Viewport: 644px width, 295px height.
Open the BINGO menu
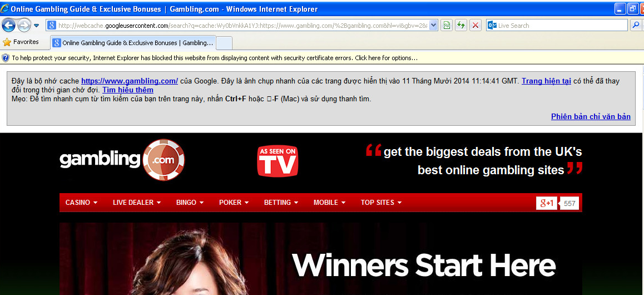coord(189,203)
